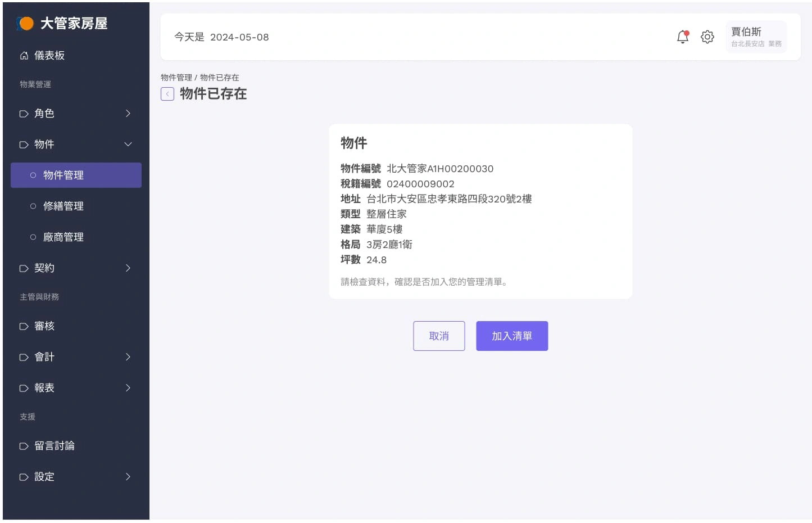Open 留言討論 support section
This screenshot has height=523, width=812.
pos(55,445)
